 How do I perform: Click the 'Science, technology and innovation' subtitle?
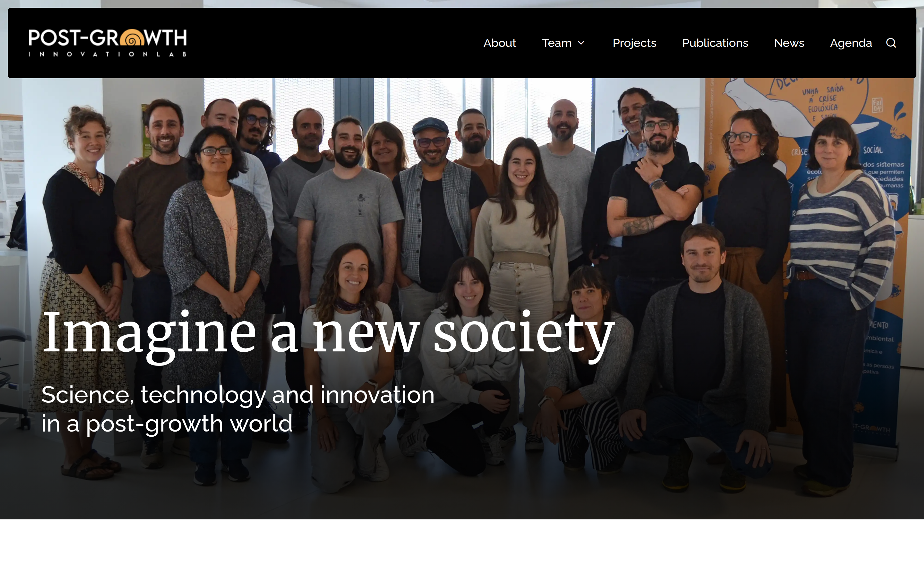[x=237, y=395]
